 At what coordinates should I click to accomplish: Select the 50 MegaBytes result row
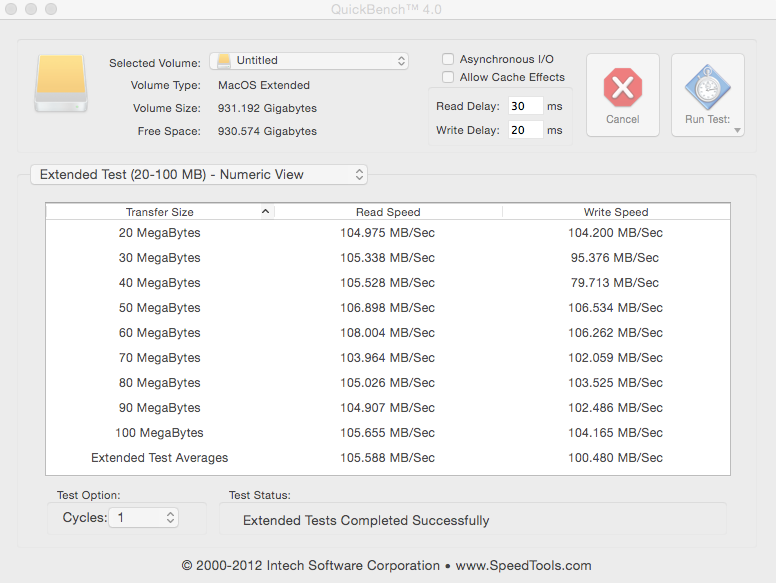(x=388, y=308)
